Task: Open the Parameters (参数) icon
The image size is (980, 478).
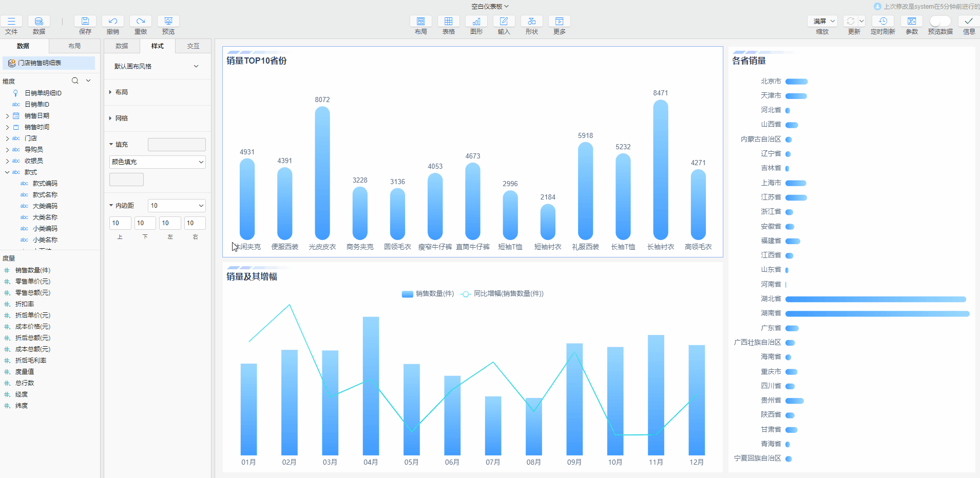Action: [912, 22]
